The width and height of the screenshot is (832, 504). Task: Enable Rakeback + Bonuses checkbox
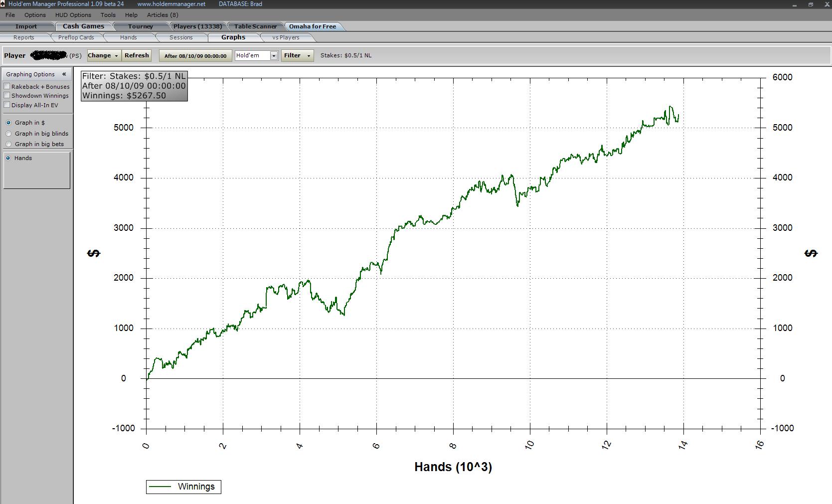coord(7,87)
